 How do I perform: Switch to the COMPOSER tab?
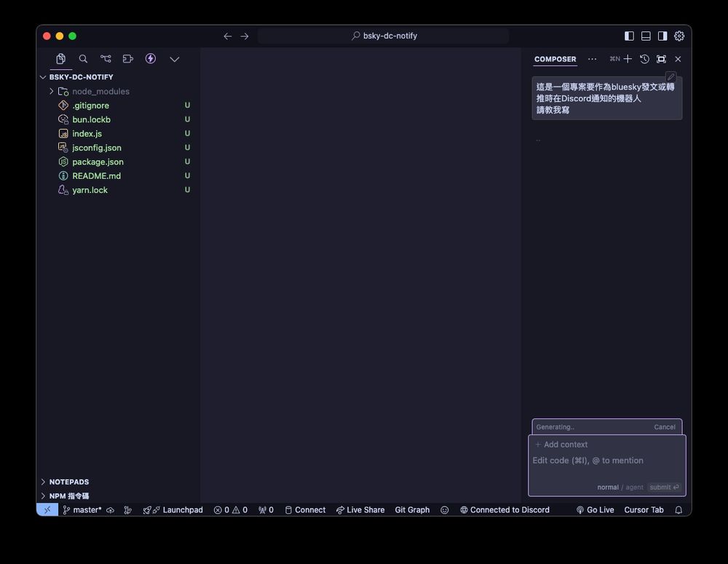point(555,59)
